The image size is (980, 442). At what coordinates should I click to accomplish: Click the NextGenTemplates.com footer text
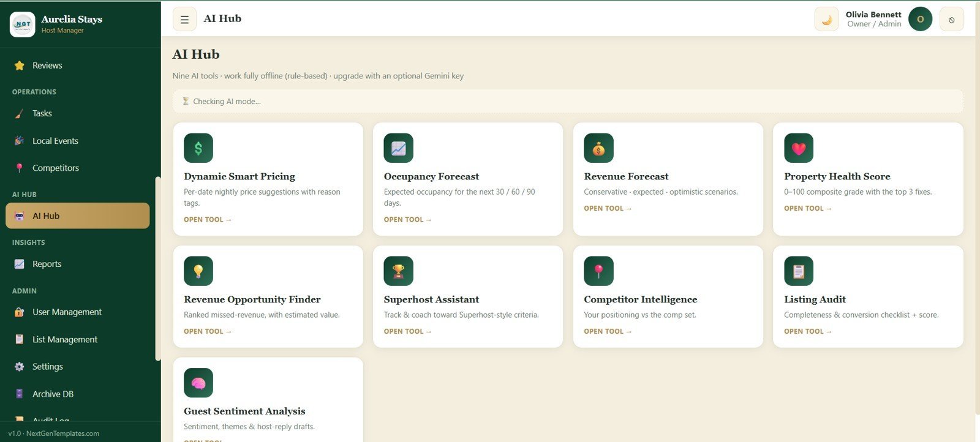62,433
